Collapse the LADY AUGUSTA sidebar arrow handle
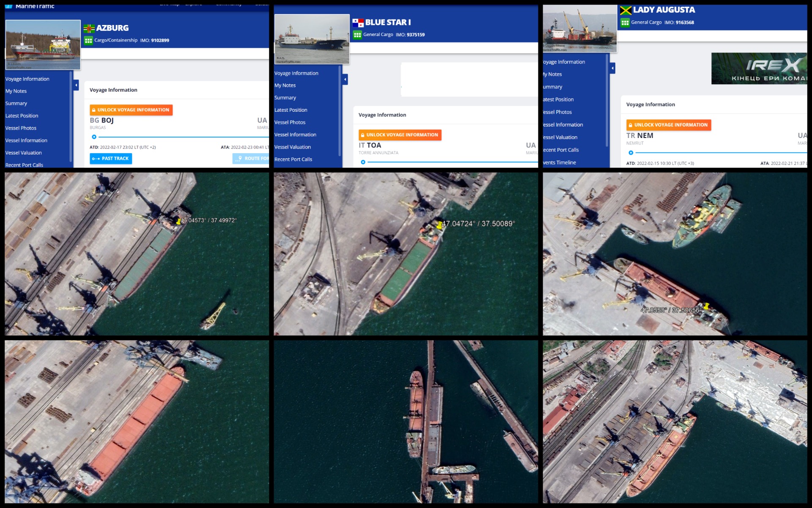The image size is (812, 508). tap(612, 68)
